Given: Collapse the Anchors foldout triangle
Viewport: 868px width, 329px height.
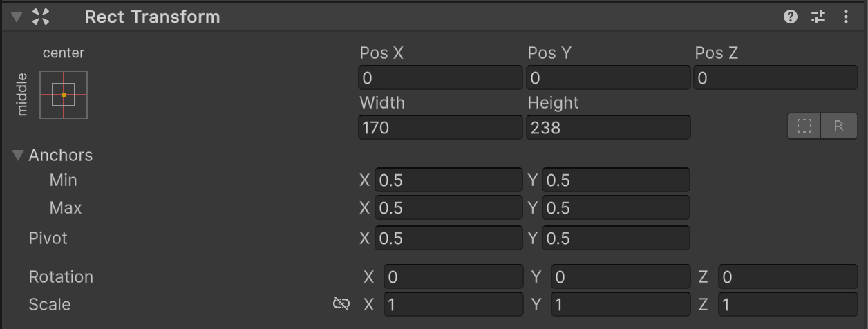Looking at the screenshot, I should click(x=18, y=155).
